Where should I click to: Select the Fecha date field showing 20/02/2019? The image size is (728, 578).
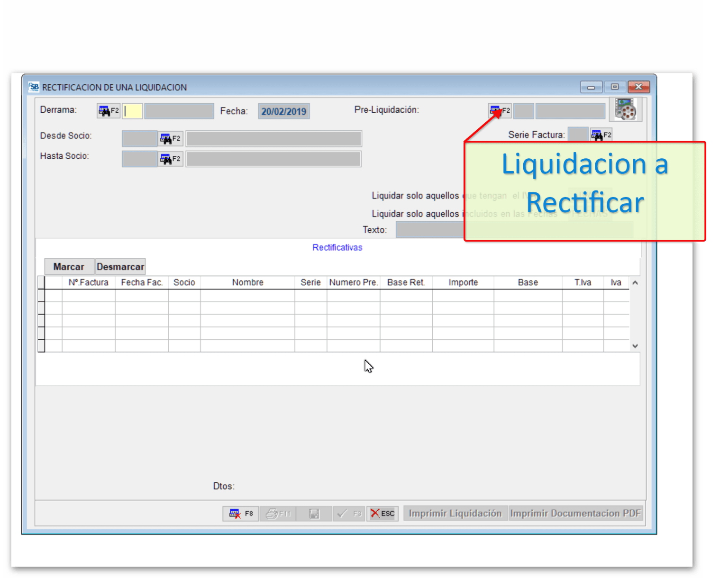pyautogui.click(x=283, y=110)
